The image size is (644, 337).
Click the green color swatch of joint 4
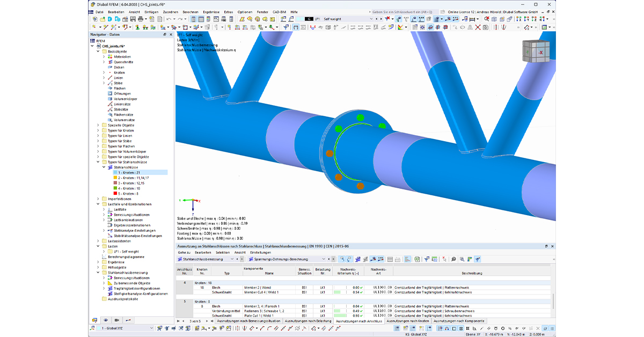pyautogui.click(x=115, y=188)
